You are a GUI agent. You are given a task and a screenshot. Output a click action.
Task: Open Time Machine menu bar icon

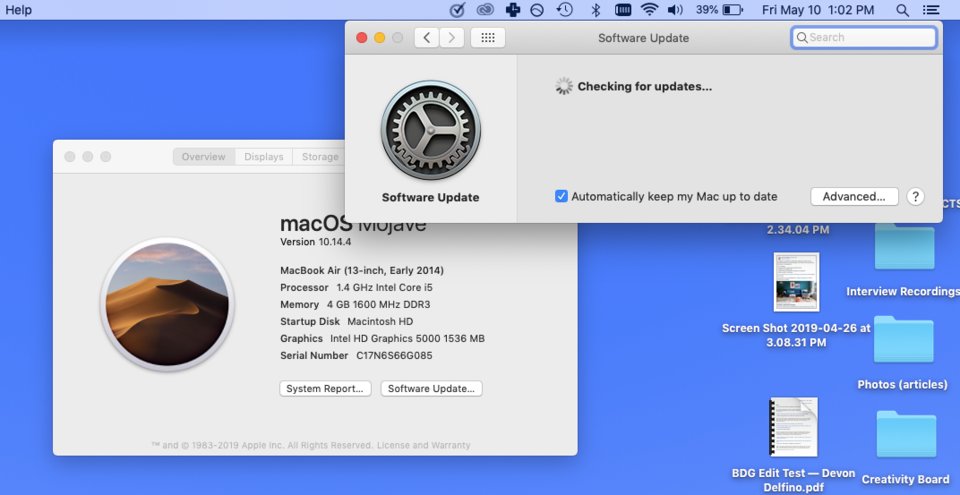(x=564, y=10)
